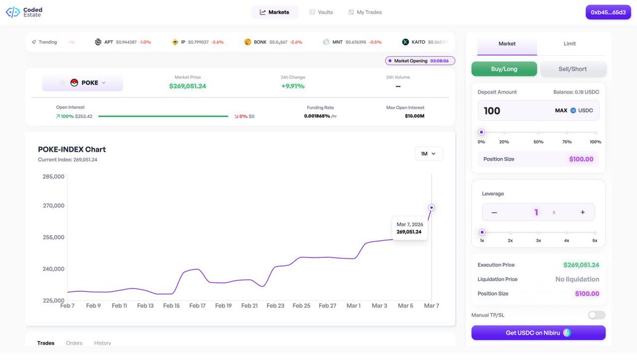Viewport: 637px width, 364px height.
Task: Select the Orders tab below chart
Action: 74,343
